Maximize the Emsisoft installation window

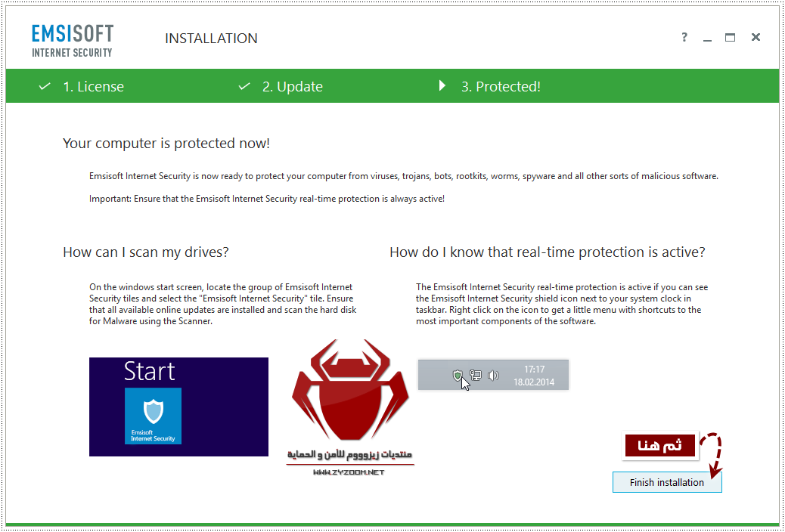tap(731, 38)
